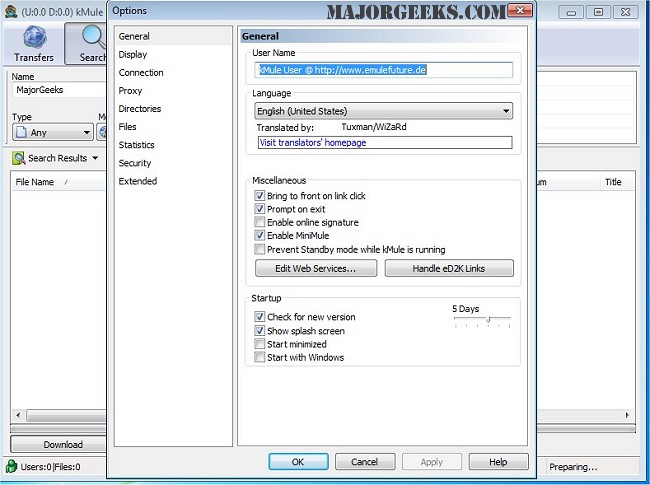Viewport: 650px width, 485px height.
Task: Toggle Bring to front on link click
Action: pos(260,196)
